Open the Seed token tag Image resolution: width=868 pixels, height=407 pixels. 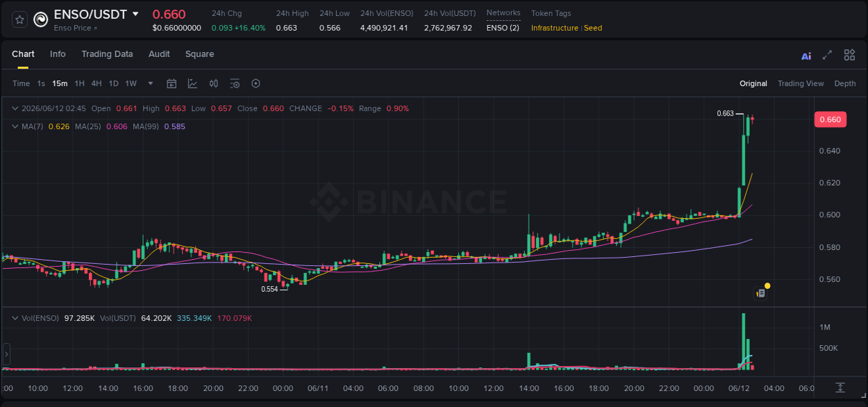pos(593,28)
